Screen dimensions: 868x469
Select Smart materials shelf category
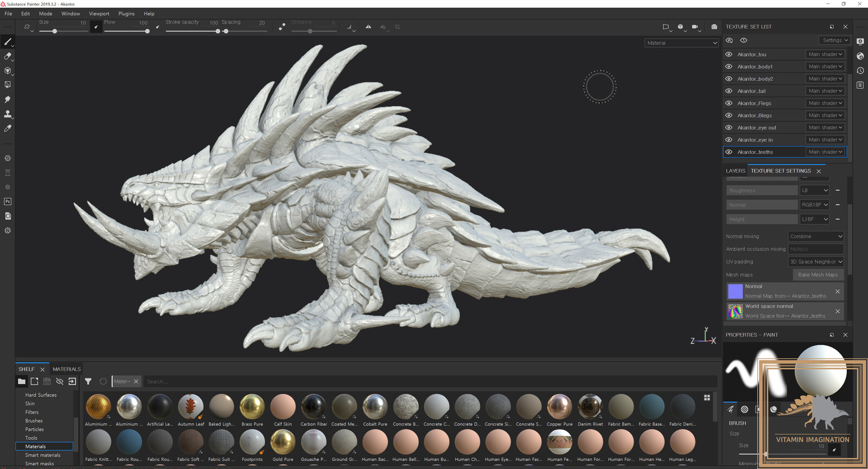point(44,455)
